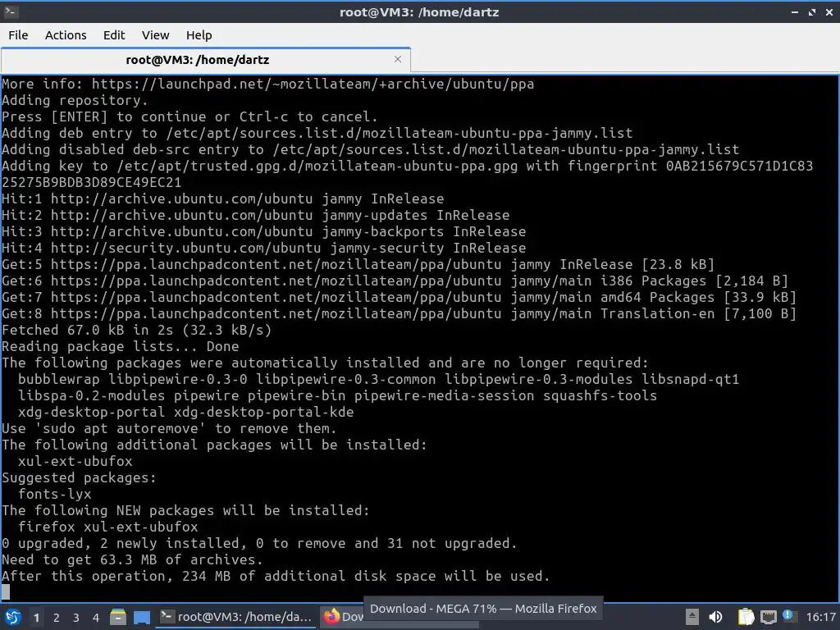Click the 'fonts-lyx' suggested package text

coord(55,494)
